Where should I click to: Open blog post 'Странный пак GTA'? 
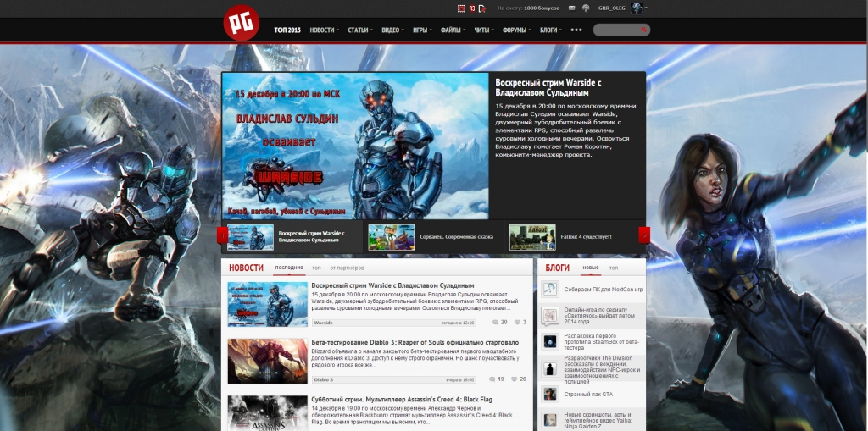click(588, 395)
